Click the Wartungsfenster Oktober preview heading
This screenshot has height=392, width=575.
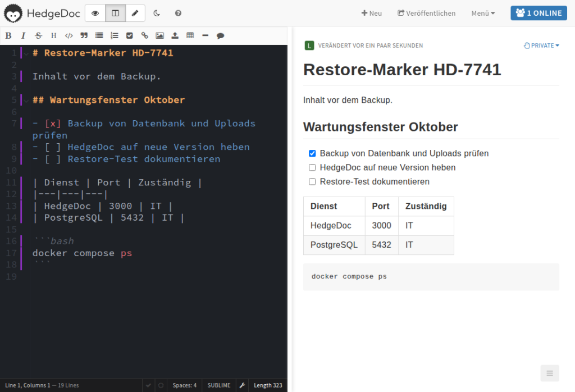pos(380,127)
